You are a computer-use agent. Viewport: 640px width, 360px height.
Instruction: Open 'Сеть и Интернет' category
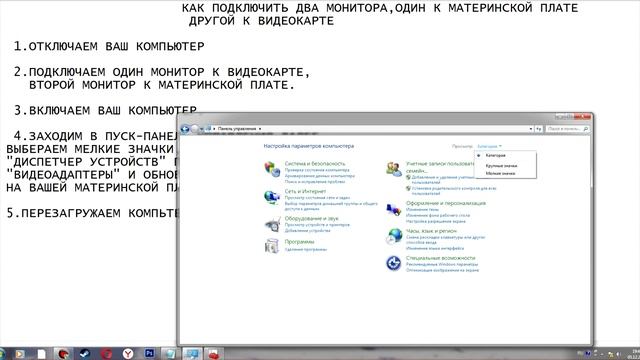[305, 191]
